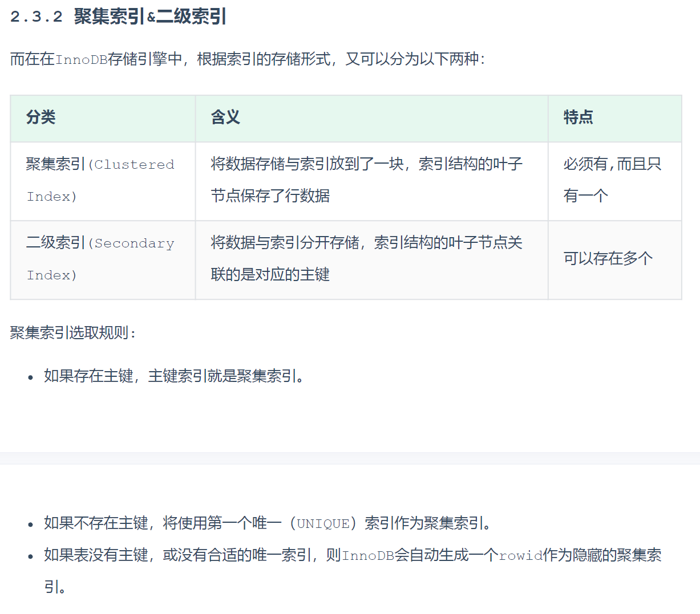Click the UNIQUE code text
700x614 pixels.
[323, 524]
